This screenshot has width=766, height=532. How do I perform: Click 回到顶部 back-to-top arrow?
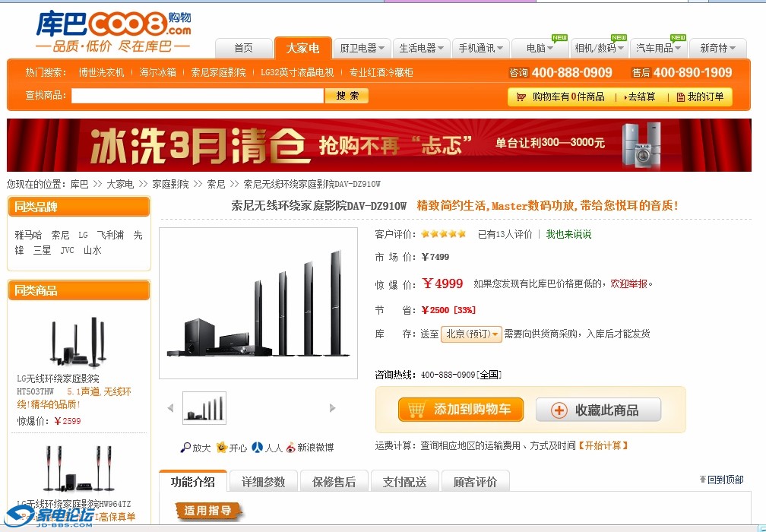pos(703,480)
